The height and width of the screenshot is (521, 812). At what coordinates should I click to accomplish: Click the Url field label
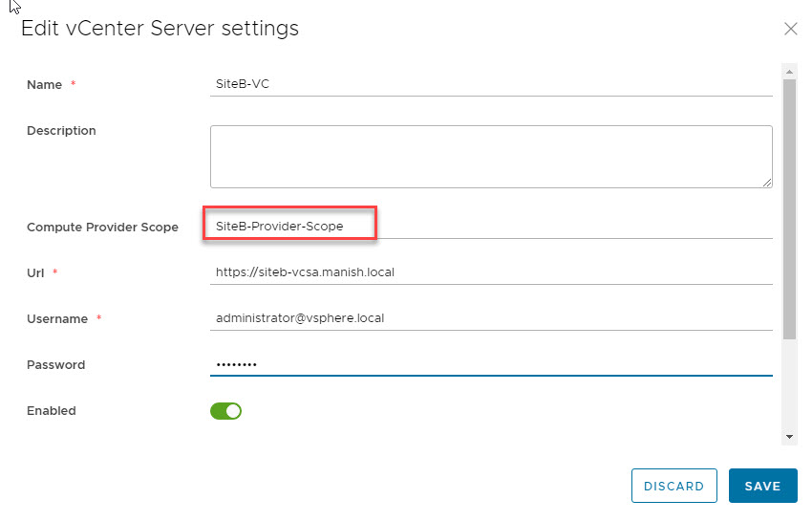click(35, 273)
